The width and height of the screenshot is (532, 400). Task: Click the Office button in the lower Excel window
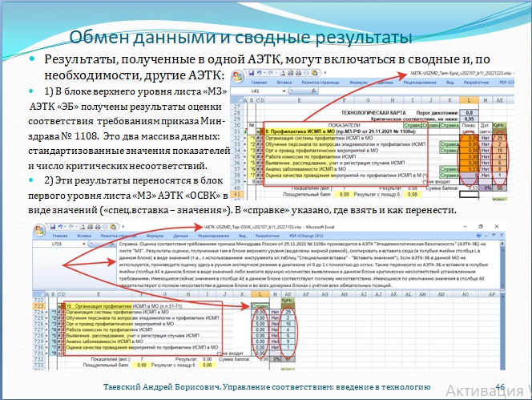point(40,230)
